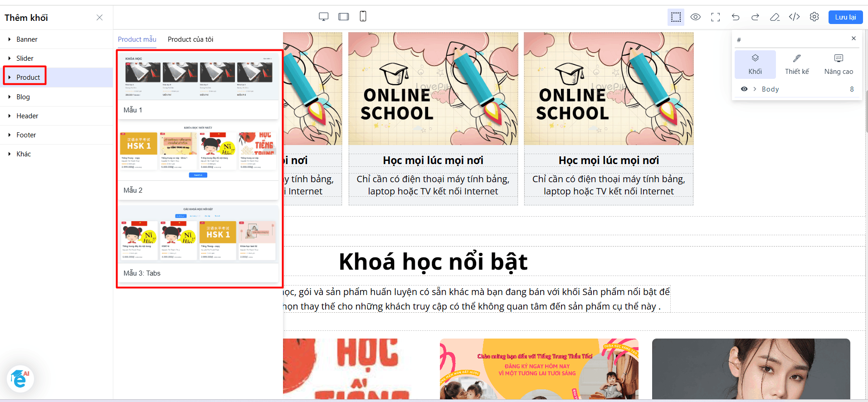Click the paragraph mentioning 'Sản phẩm nổi bật'
Screen dimensions: 868x402
476,299
